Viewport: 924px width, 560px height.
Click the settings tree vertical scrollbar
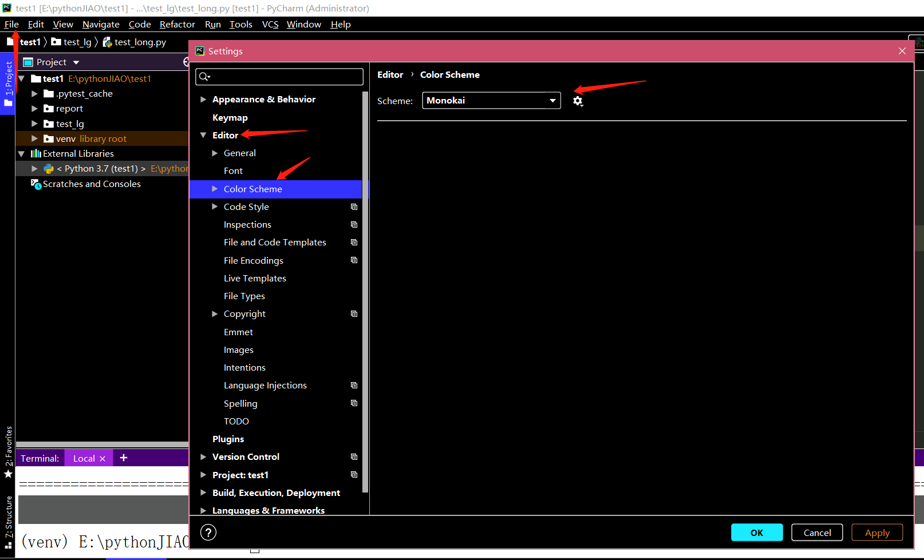point(365,292)
